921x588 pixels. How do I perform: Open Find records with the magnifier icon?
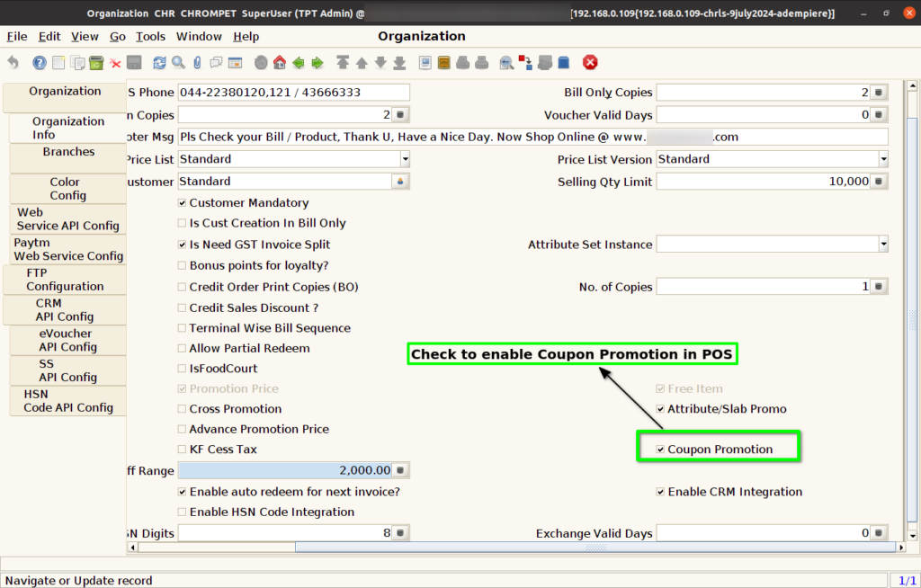click(178, 62)
